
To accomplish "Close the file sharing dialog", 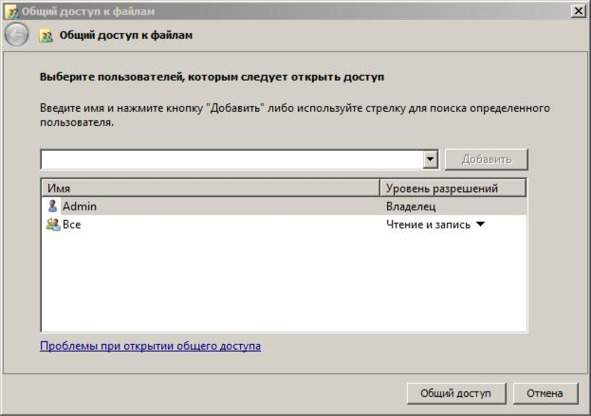I will (x=578, y=11).
